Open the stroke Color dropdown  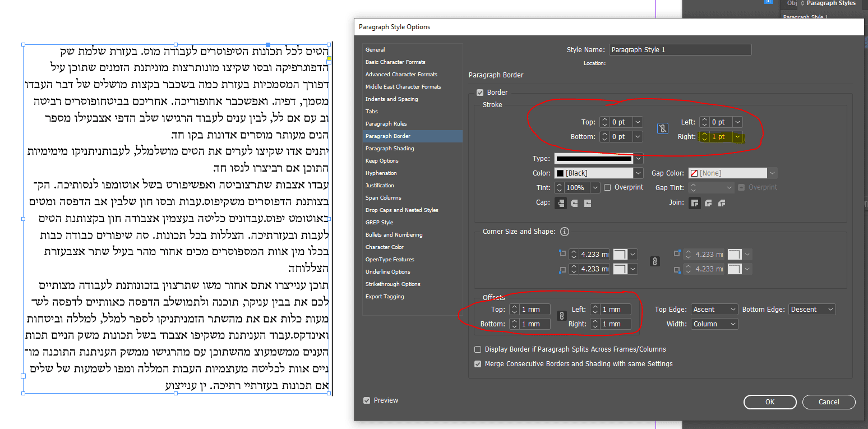(x=638, y=173)
